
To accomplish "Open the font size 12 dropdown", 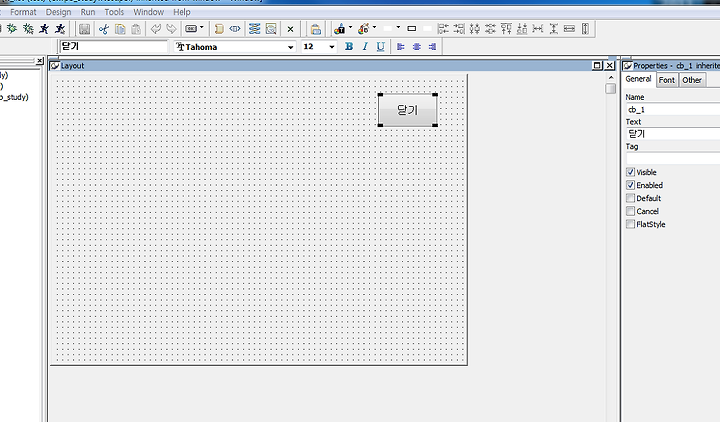I will click(x=332, y=47).
